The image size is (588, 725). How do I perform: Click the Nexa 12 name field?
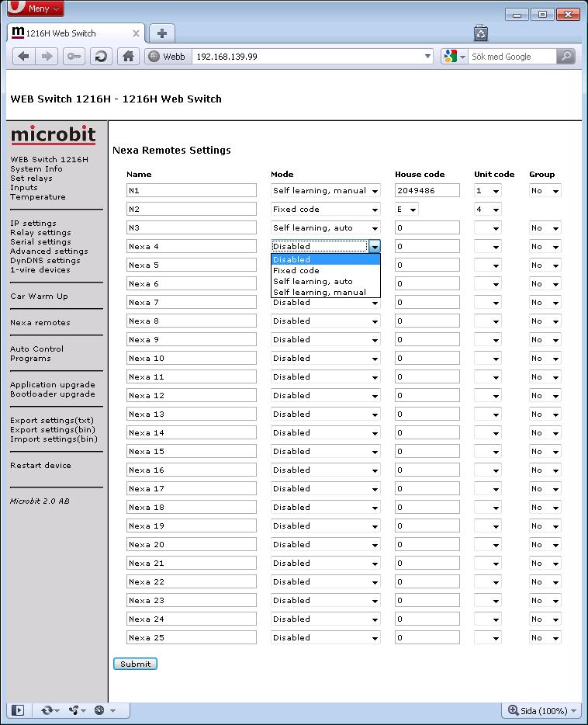[x=192, y=395]
